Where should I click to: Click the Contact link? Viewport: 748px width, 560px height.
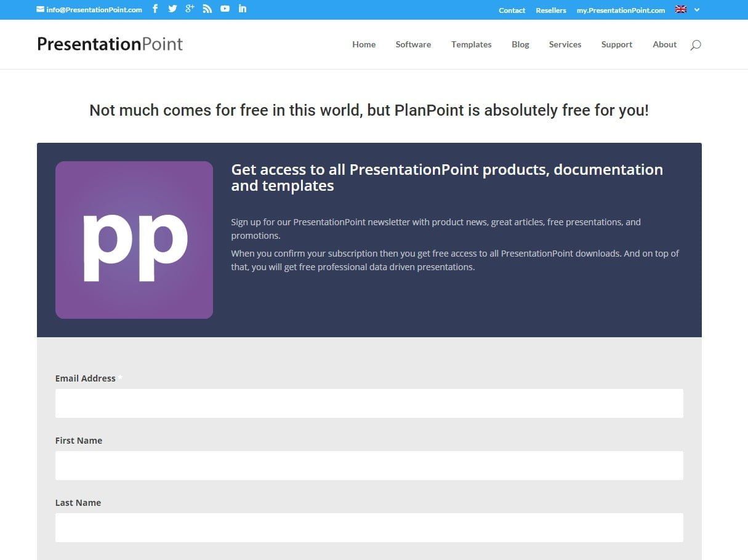[512, 10]
